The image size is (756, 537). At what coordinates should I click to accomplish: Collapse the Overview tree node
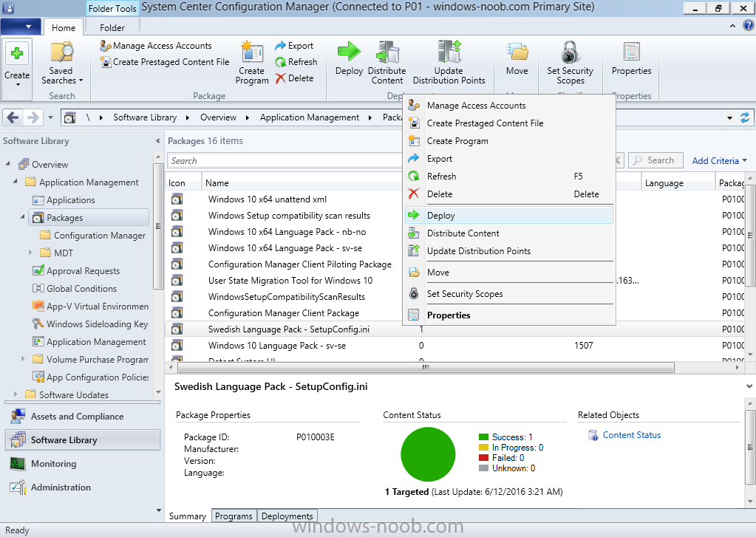pos(7,163)
